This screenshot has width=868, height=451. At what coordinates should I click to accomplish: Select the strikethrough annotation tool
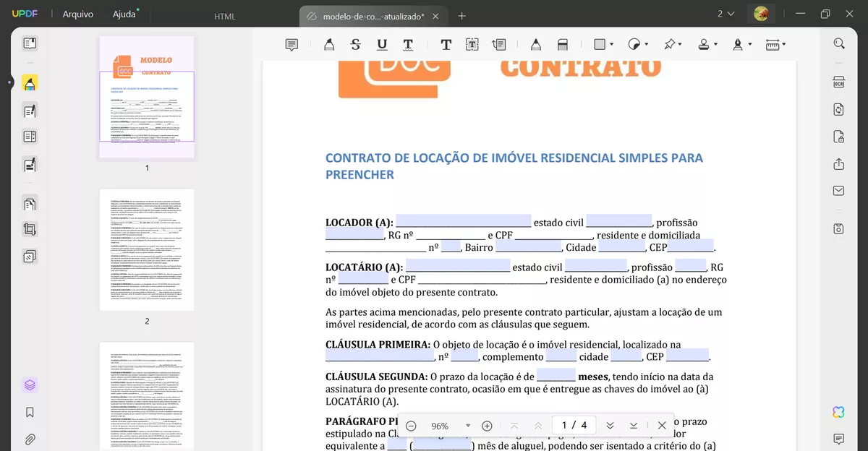[x=355, y=44]
